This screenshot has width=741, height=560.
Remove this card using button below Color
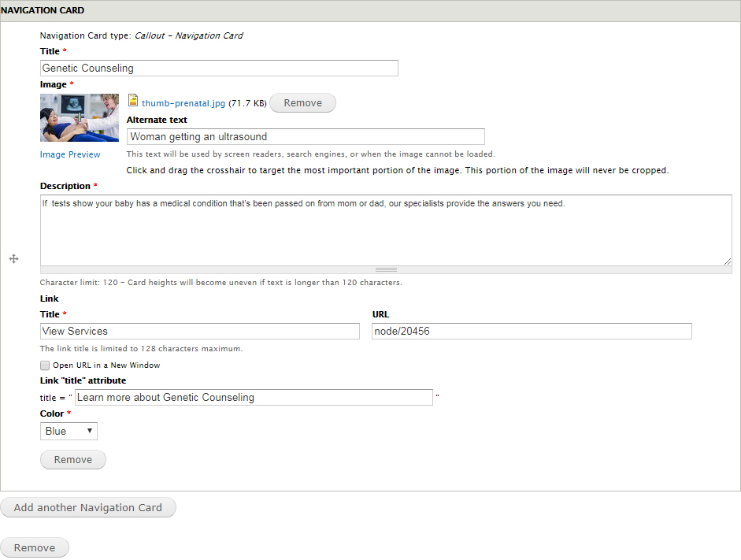tap(72, 460)
